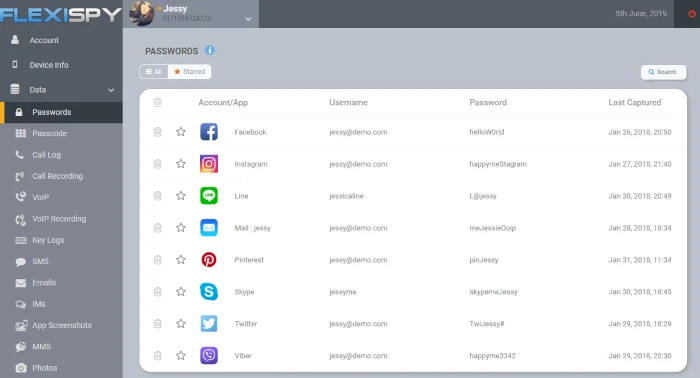Open the Passcode section
The image size is (700, 378).
click(x=61, y=133)
